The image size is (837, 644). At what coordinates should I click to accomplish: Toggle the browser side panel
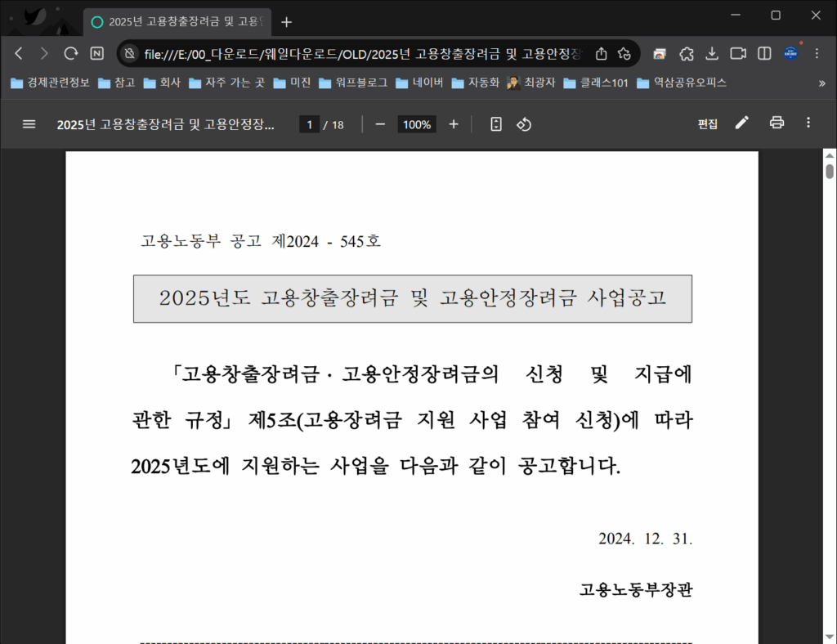click(764, 53)
